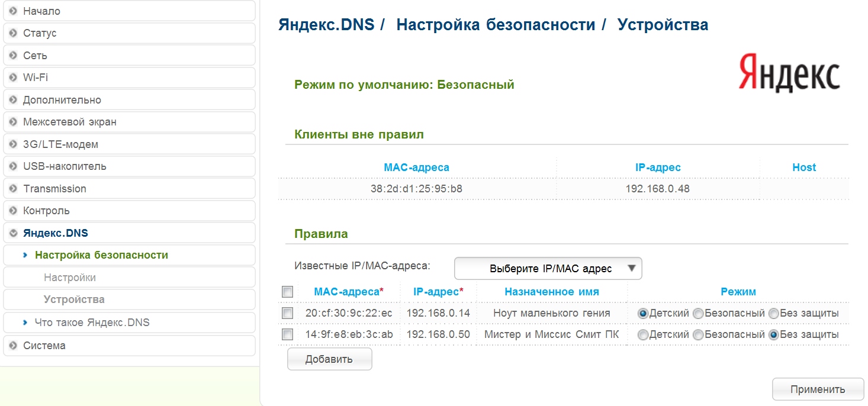868x406 pixels.
Task: Set 192.168.0.50 mode to Детский
Action: pos(642,335)
